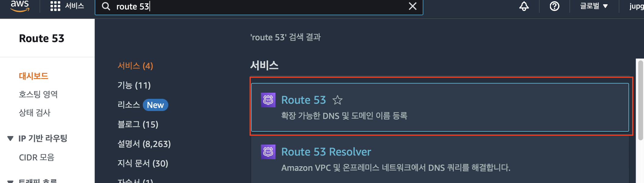
Task: Open CIDR 모음 in sidebar
Action: coord(37,157)
